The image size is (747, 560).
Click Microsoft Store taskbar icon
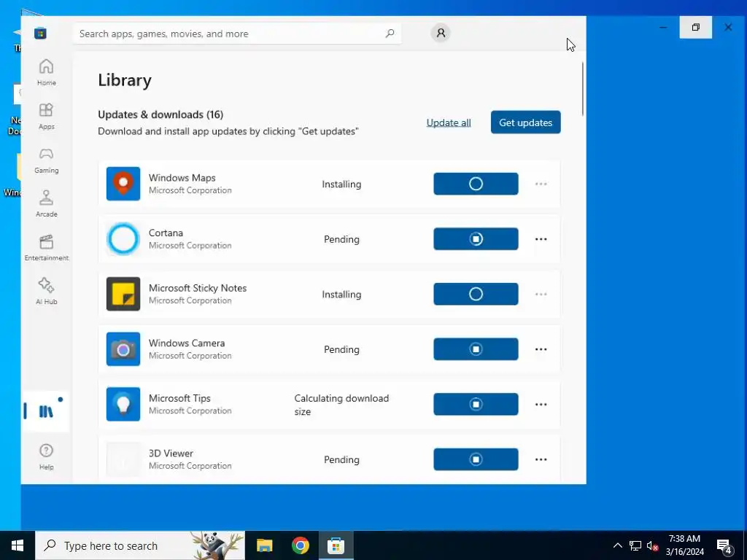point(336,545)
